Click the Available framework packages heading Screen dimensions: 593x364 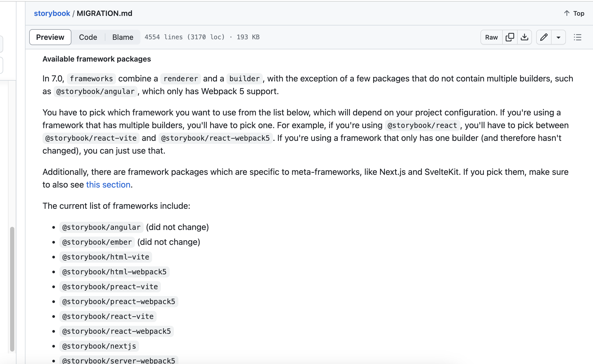[97, 59]
